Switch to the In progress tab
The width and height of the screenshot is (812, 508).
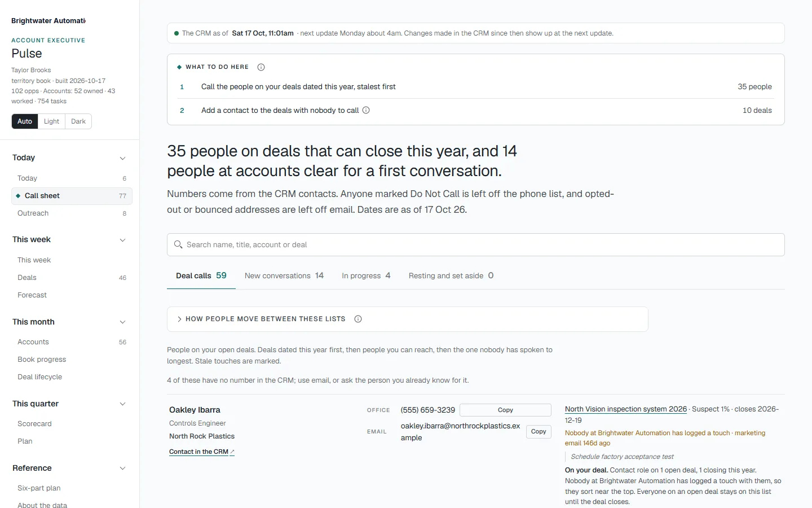[366, 275]
